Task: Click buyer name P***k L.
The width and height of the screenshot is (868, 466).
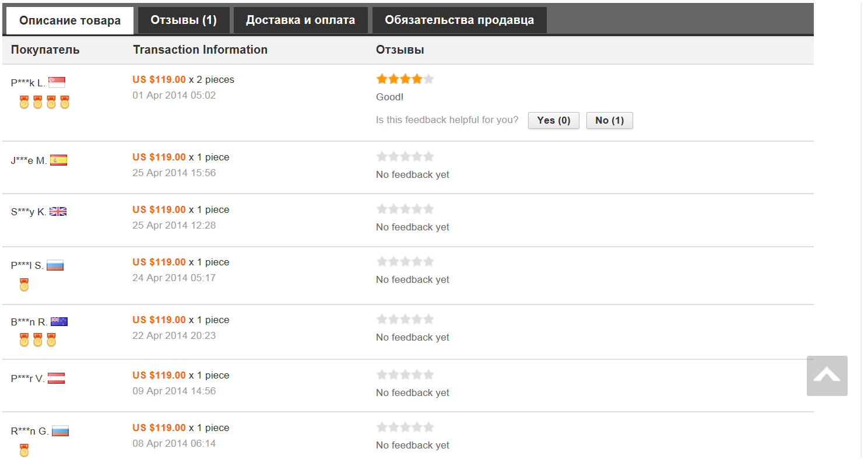Action: point(28,83)
